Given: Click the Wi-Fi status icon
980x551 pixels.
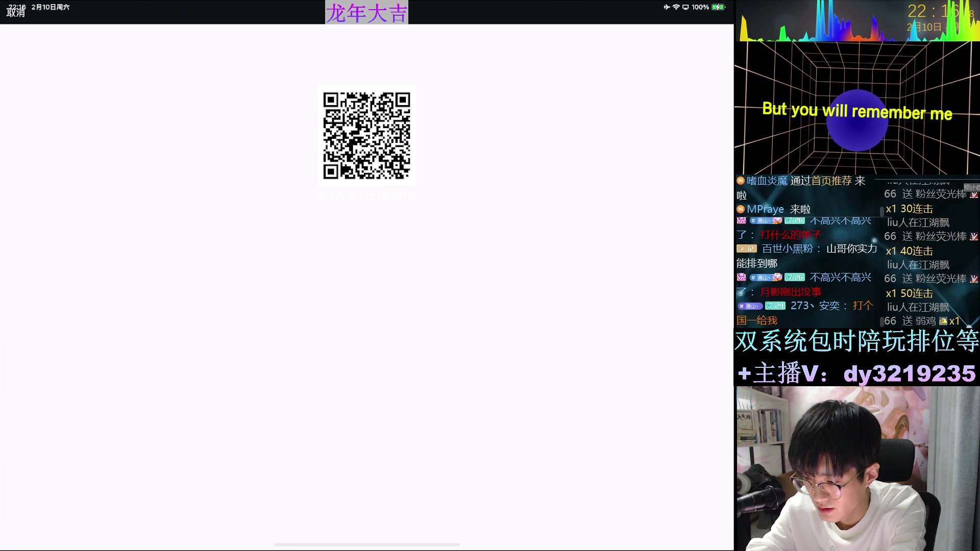Looking at the screenshot, I should click(676, 7).
